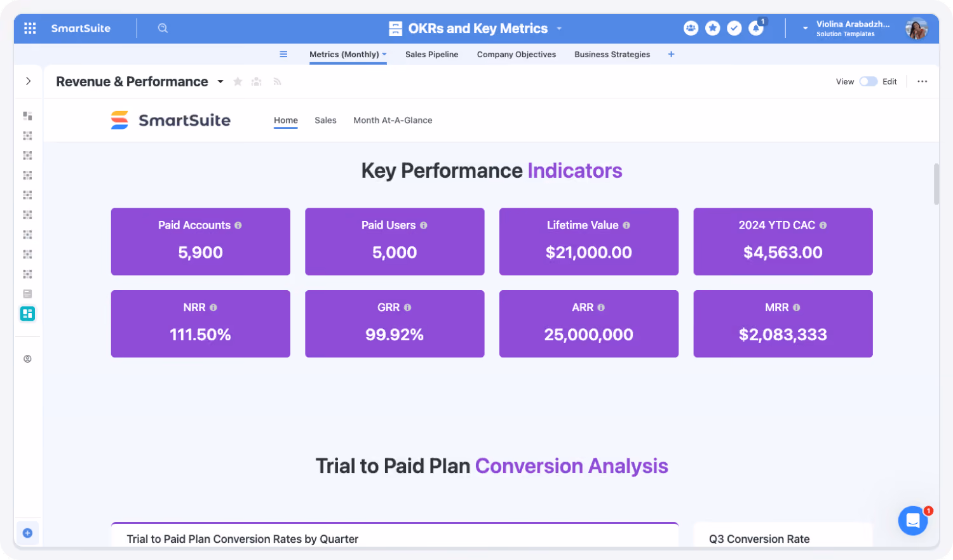Open the circular user icon in sidebar
953x560 pixels.
tap(27, 359)
